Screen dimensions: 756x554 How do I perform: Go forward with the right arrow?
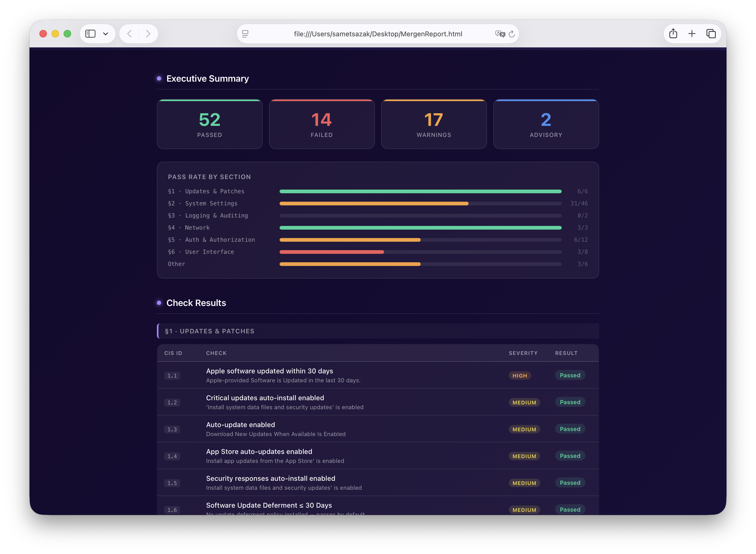[x=148, y=33]
